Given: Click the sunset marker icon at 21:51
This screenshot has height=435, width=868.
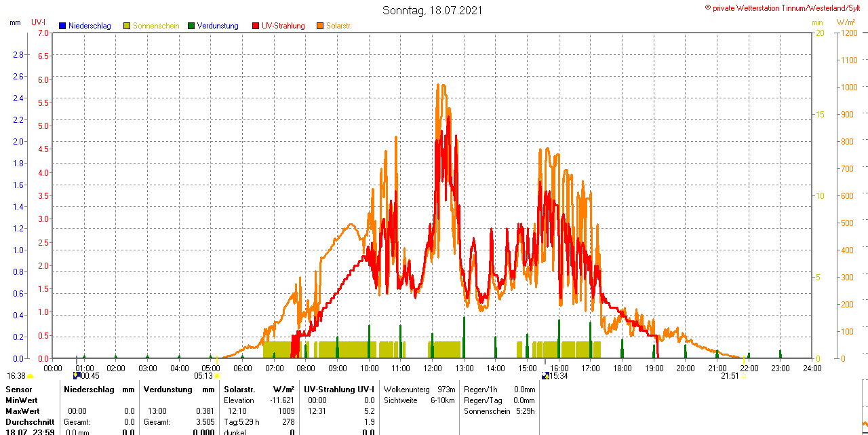Looking at the screenshot, I should point(743,376).
